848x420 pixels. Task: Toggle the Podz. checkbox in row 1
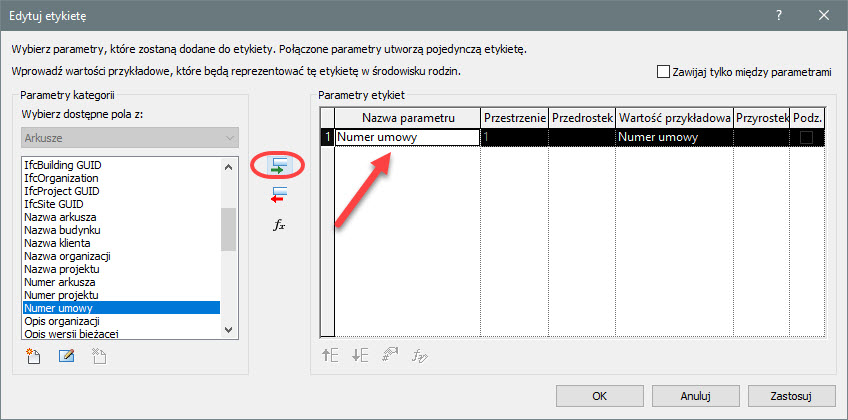tap(806, 138)
